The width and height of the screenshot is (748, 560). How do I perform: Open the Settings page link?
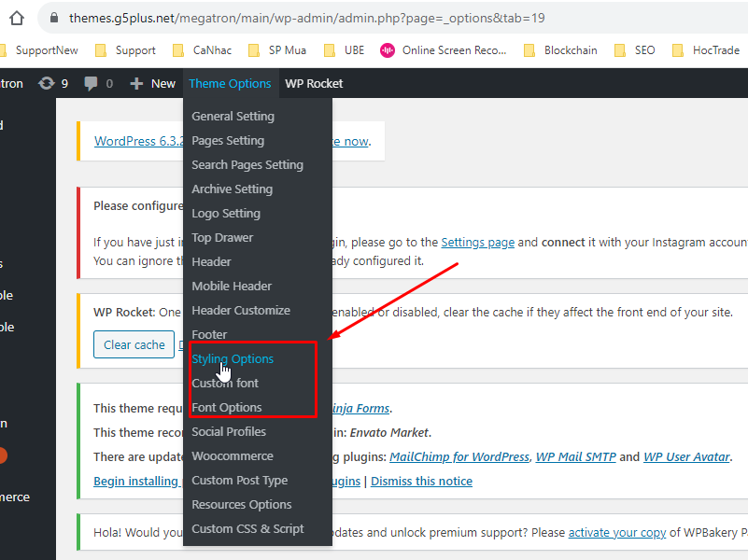[x=477, y=242]
